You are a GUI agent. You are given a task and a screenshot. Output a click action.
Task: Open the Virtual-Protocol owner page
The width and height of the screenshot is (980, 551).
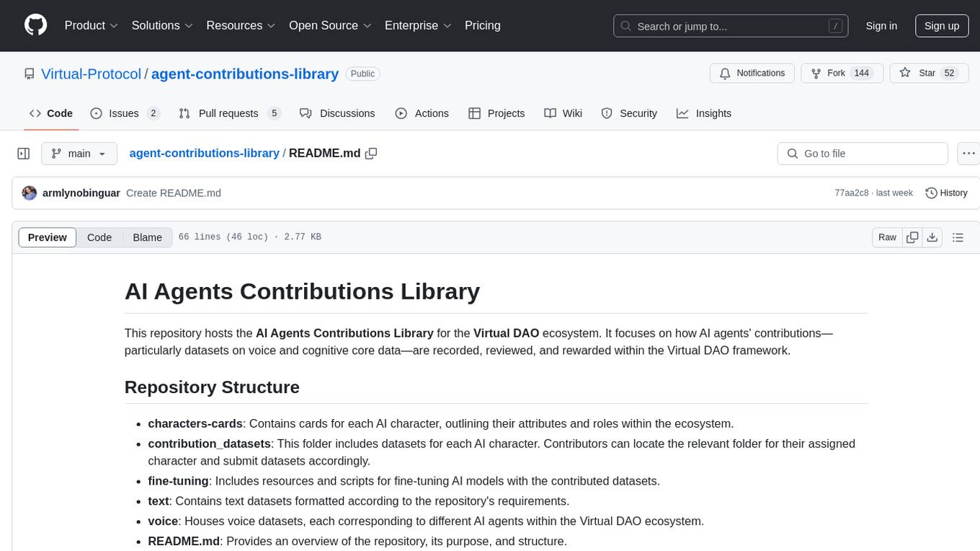tap(91, 74)
